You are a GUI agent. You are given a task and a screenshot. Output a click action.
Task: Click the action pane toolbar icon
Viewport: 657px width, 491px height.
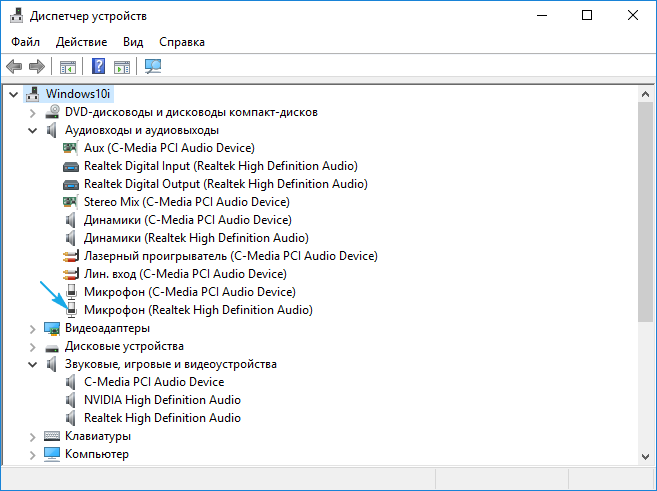pyautogui.click(x=122, y=67)
